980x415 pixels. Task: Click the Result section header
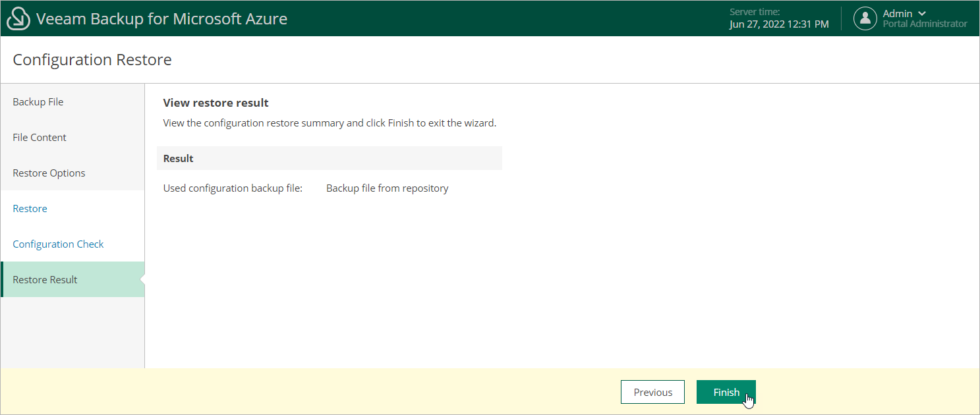[330, 158]
